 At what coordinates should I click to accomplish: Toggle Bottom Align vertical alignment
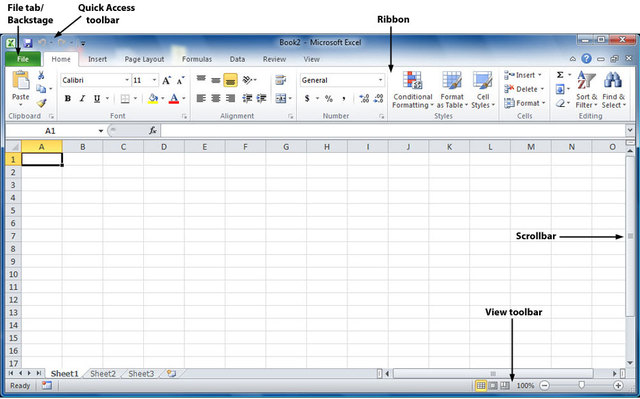(x=230, y=80)
